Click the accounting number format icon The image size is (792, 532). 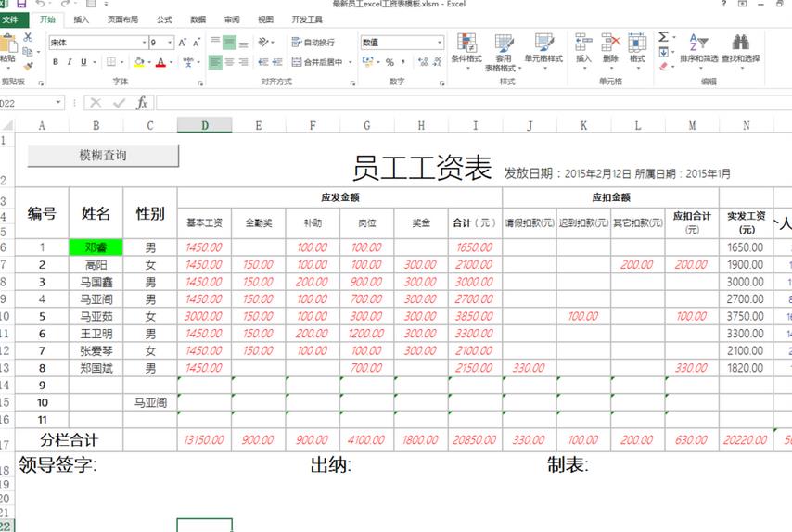(367, 62)
